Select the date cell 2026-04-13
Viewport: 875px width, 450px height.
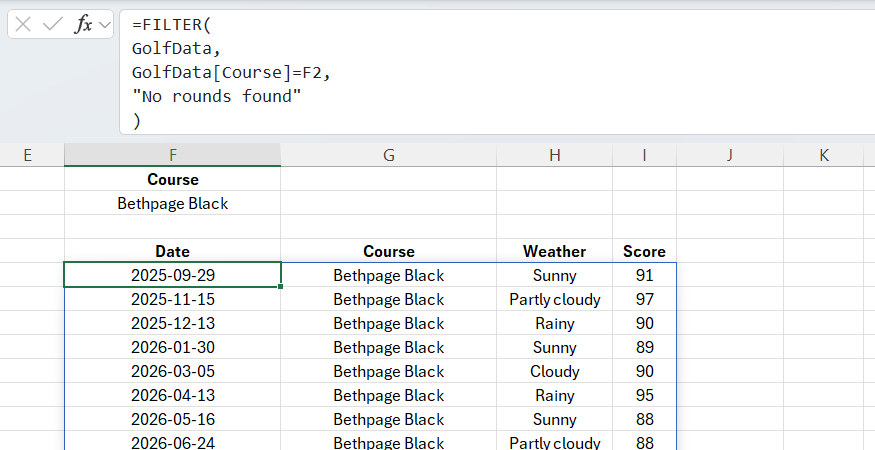172,395
